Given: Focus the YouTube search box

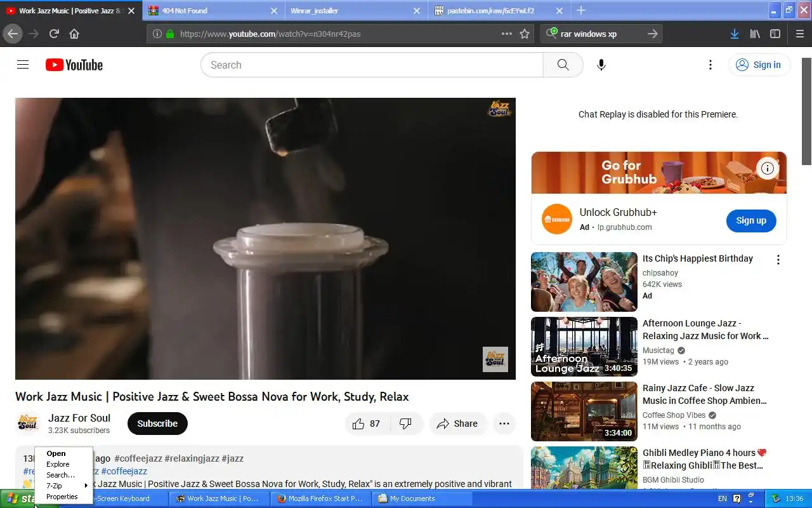Looking at the screenshot, I should 372,65.
